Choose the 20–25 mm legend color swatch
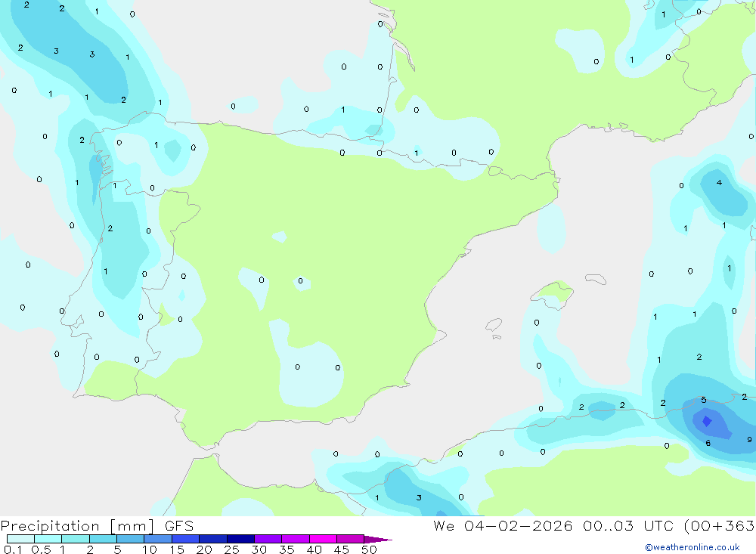The width and height of the screenshot is (756, 554). (x=213, y=539)
